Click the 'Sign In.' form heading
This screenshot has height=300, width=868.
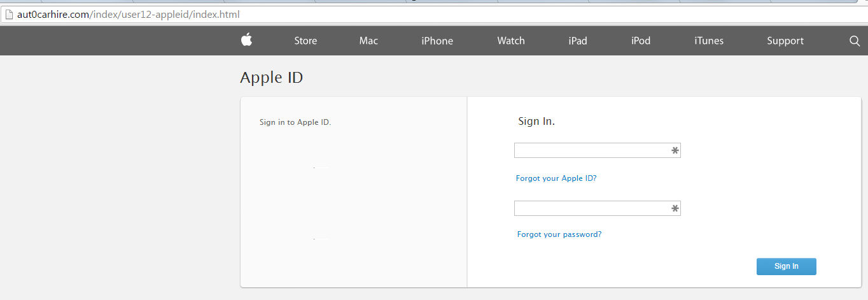pyautogui.click(x=536, y=121)
